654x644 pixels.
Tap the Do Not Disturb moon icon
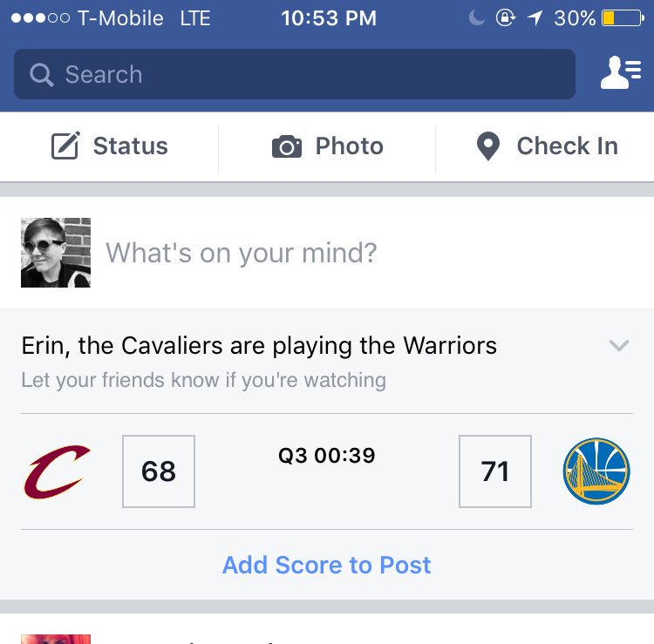click(476, 18)
